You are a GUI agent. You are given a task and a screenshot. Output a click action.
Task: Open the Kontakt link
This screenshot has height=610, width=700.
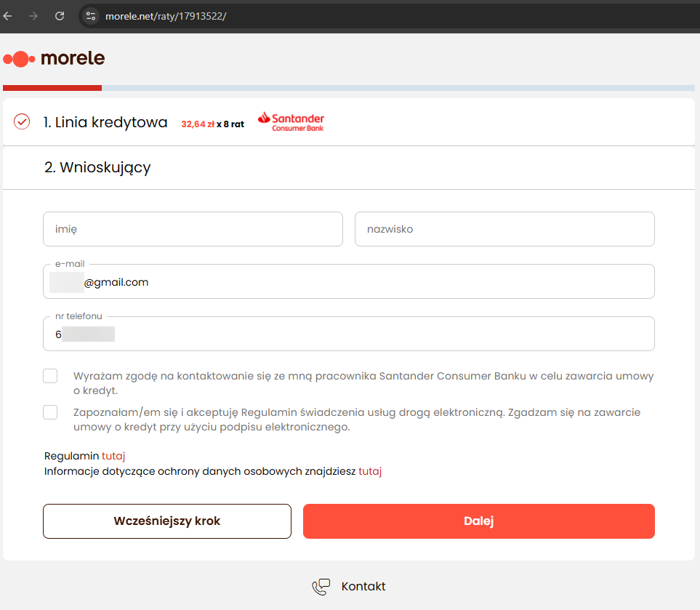pyautogui.click(x=363, y=586)
